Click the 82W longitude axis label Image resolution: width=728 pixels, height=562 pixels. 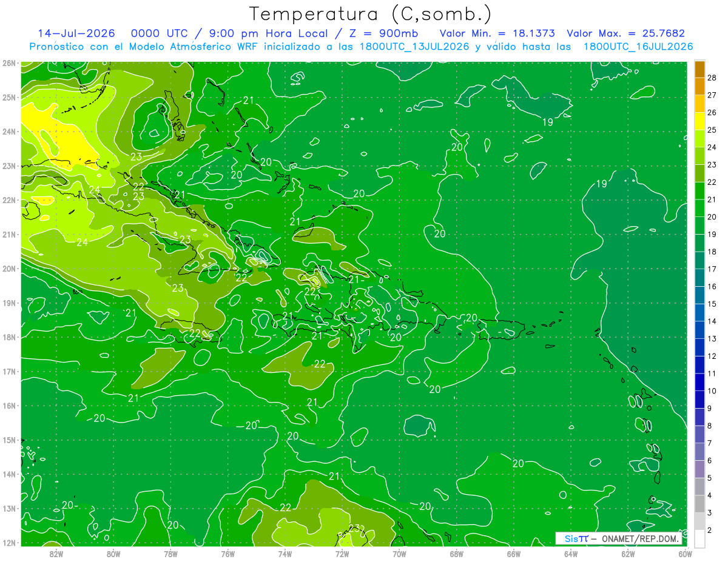[56, 554]
